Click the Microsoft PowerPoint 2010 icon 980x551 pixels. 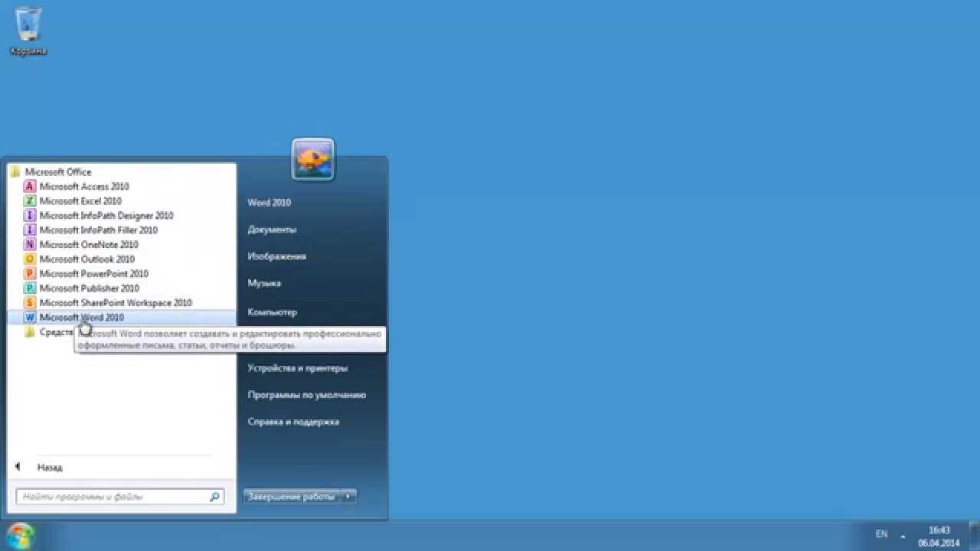coord(30,273)
